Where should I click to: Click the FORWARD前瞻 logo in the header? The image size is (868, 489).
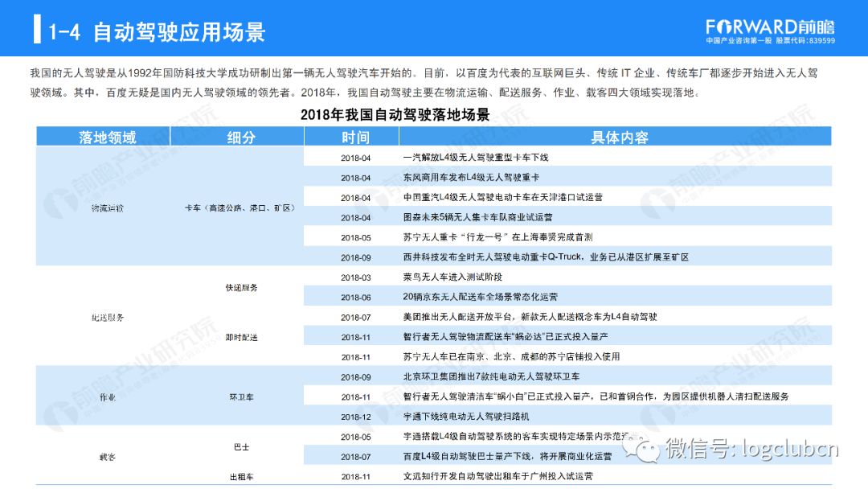click(770, 27)
